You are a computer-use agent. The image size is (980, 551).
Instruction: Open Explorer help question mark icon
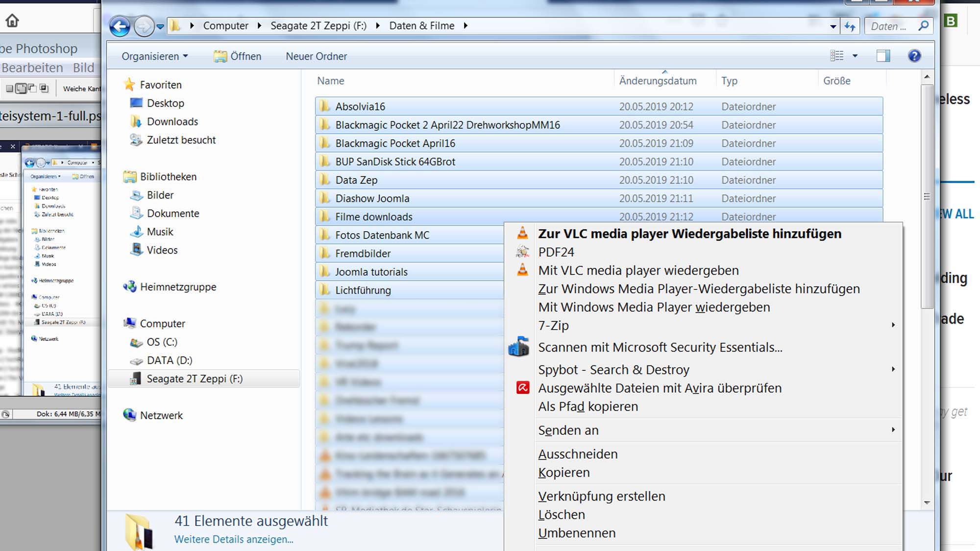[x=914, y=56]
